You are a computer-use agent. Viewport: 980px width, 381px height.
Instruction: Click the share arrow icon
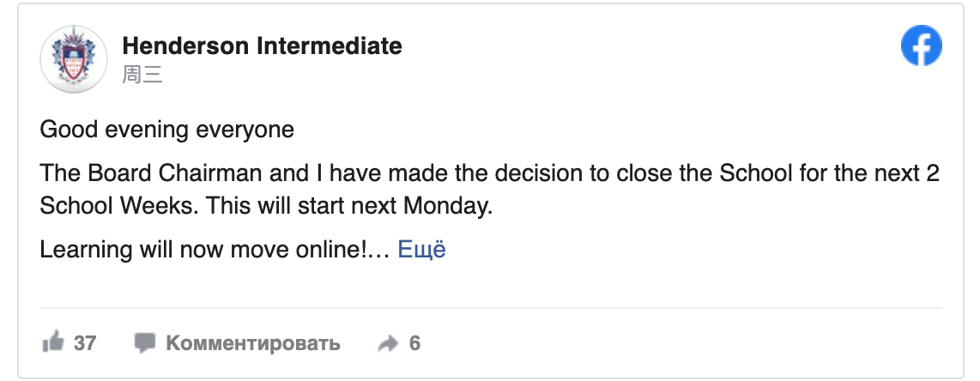pos(389,344)
